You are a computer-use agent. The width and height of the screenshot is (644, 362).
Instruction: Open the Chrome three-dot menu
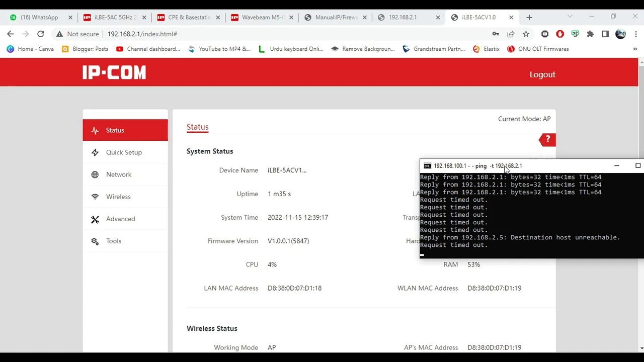[x=635, y=34]
